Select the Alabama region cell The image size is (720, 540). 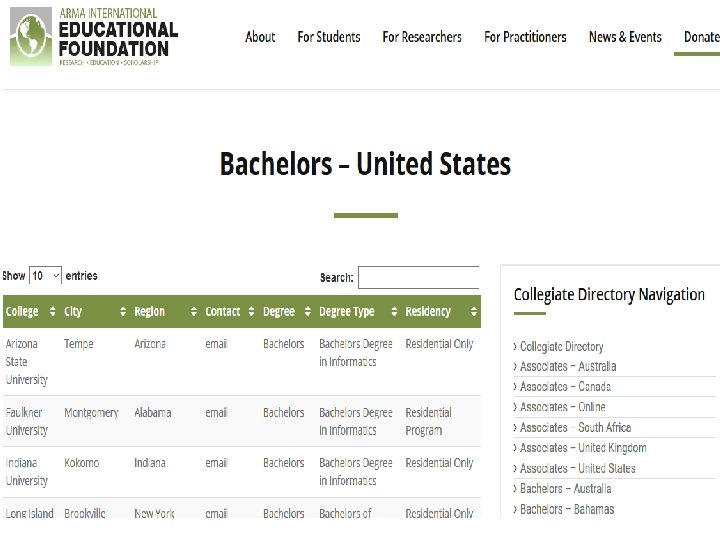(x=153, y=413)
